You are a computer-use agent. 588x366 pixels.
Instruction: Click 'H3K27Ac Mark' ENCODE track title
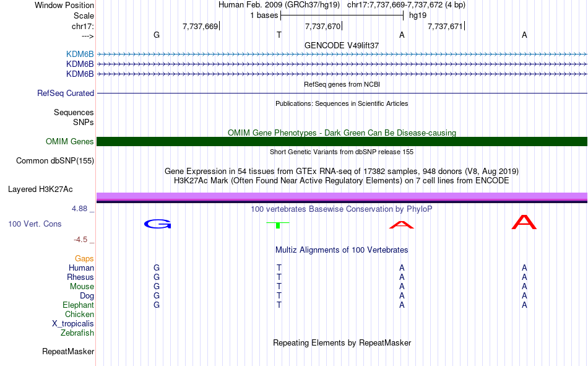pos(342,181)
